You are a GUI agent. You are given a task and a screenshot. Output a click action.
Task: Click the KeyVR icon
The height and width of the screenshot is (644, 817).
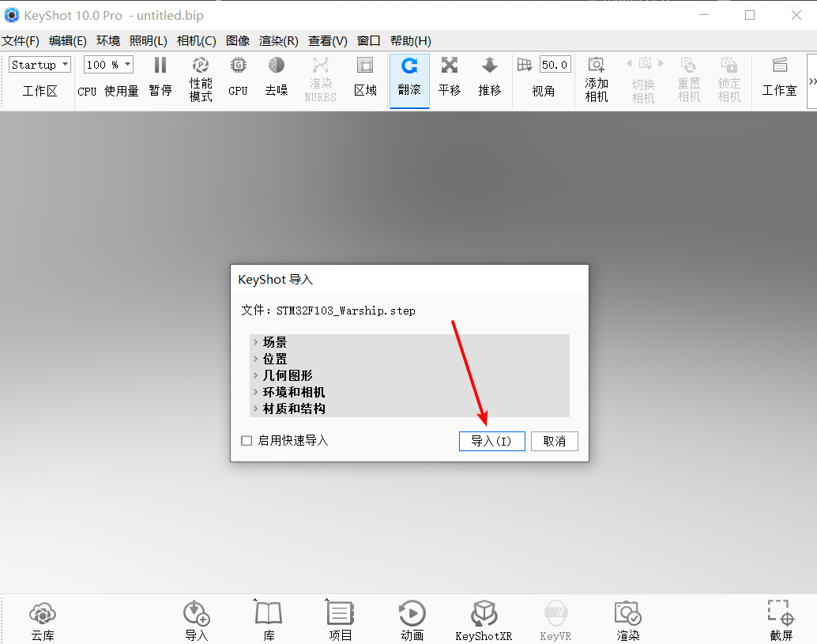[x=556, y=613]
